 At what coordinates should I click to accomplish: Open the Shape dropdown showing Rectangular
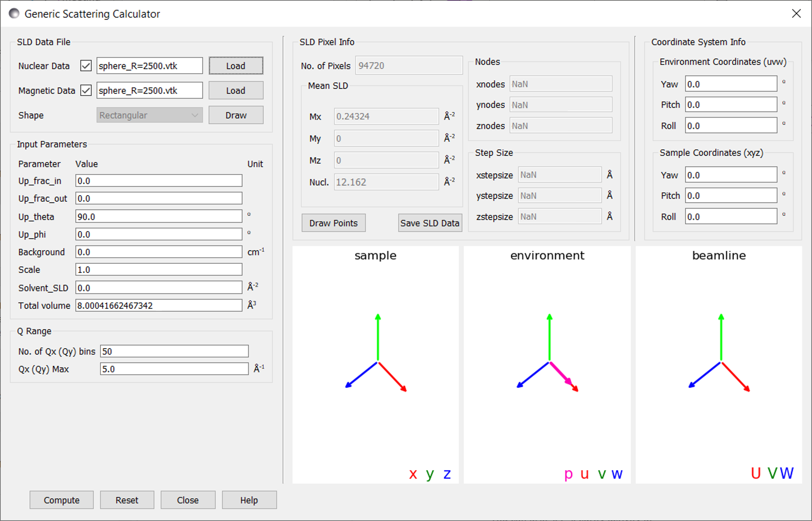click(149, 115)
